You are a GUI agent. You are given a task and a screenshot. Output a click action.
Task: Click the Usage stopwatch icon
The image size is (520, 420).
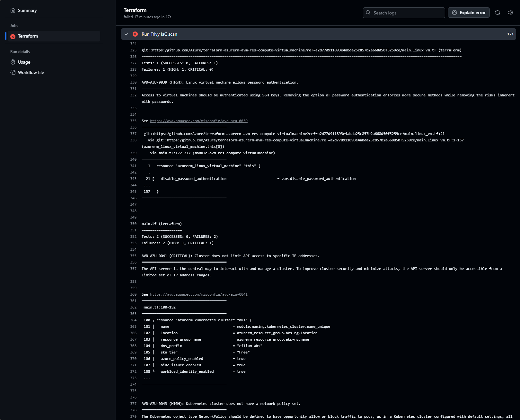[13, 62]
